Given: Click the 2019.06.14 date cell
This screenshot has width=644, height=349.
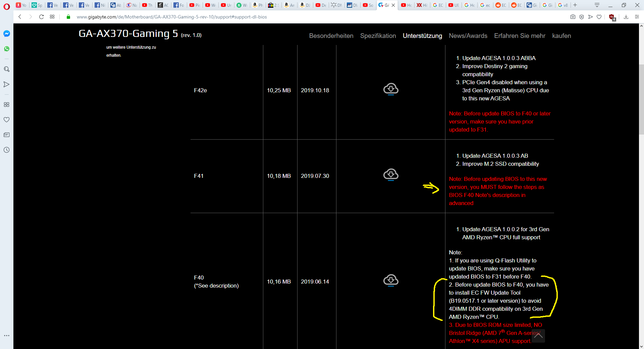Looking at the screenshot, I should click(315, 282).
